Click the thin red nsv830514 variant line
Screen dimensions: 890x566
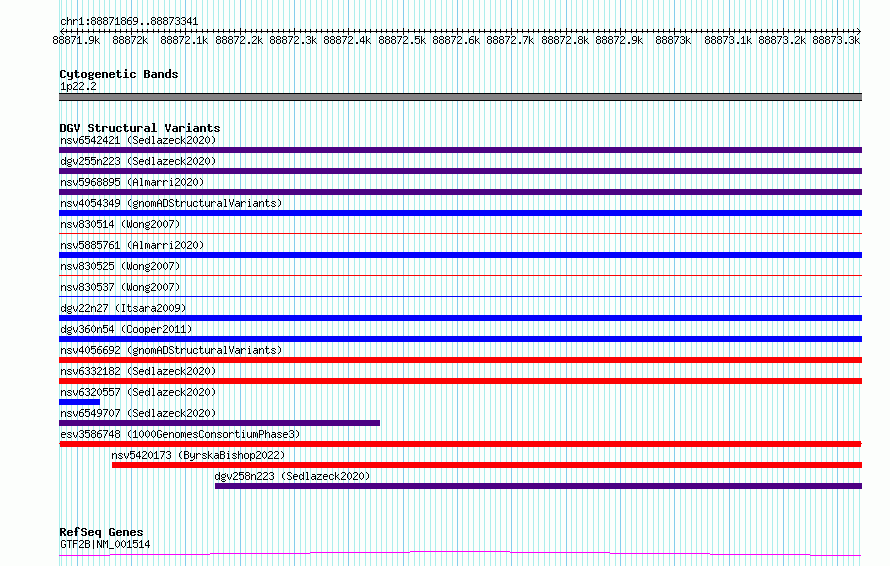460,233
